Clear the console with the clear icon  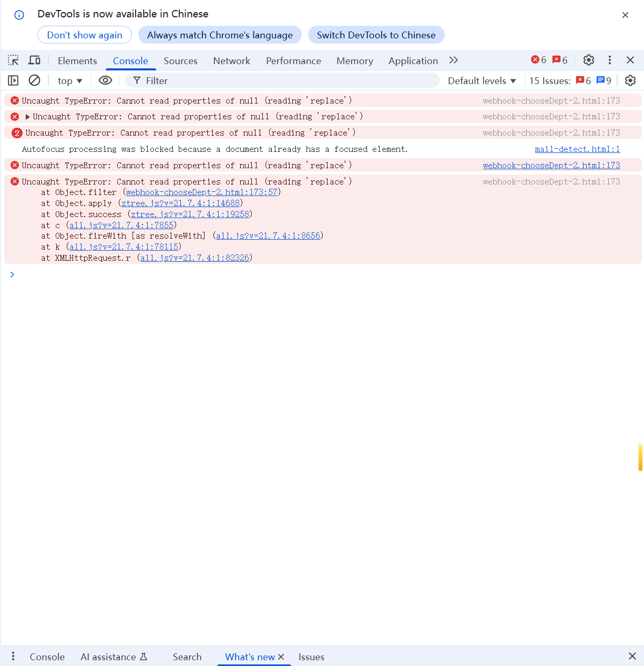(x=35, y=80)
